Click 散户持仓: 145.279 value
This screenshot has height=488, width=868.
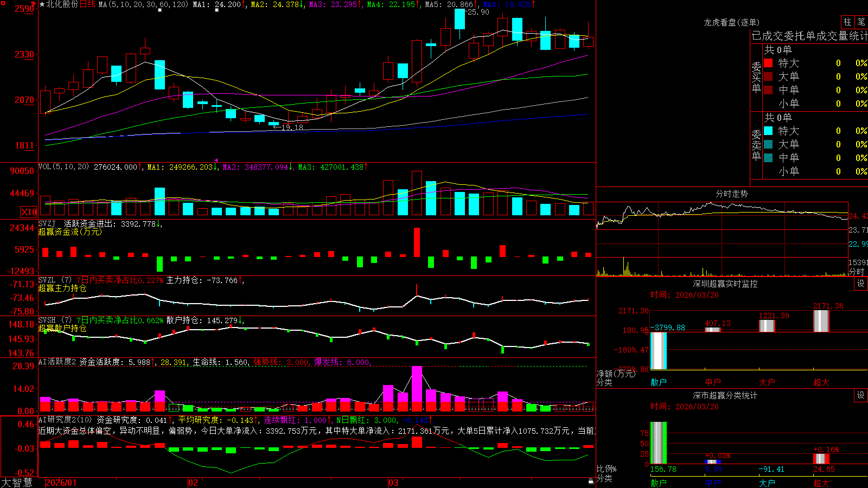[x=202, y=320]
